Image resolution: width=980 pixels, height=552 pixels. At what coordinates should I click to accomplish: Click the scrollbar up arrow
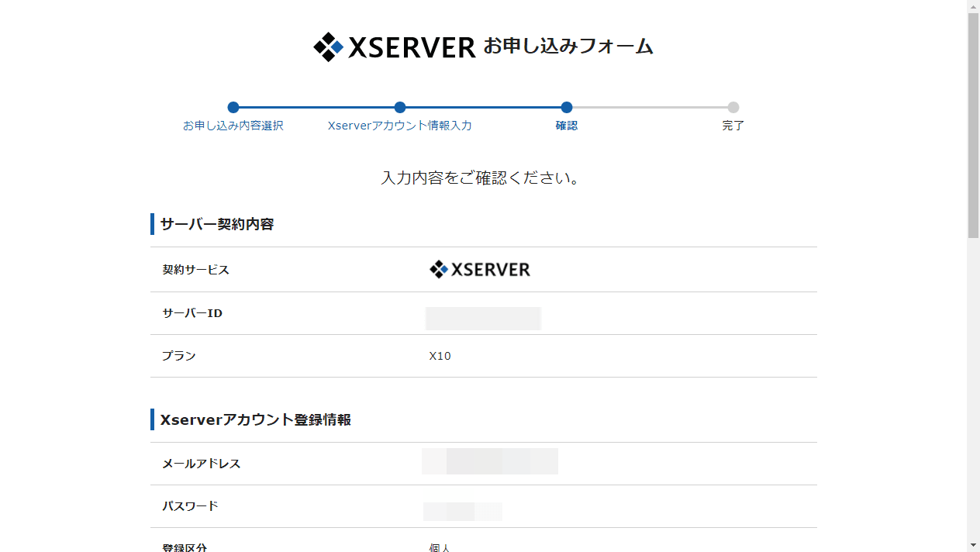(974, 6)
